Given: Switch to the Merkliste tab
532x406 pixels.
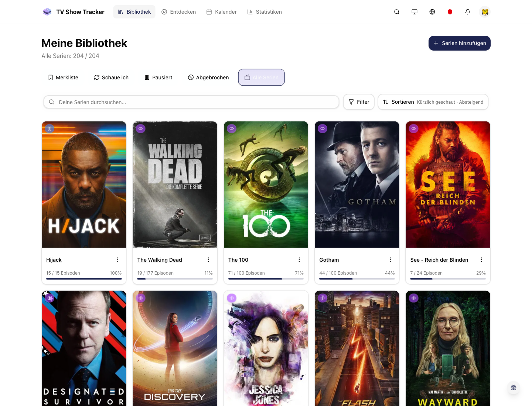Looking at the screenshot, I should pyautogui.click(x=63, y=78).
